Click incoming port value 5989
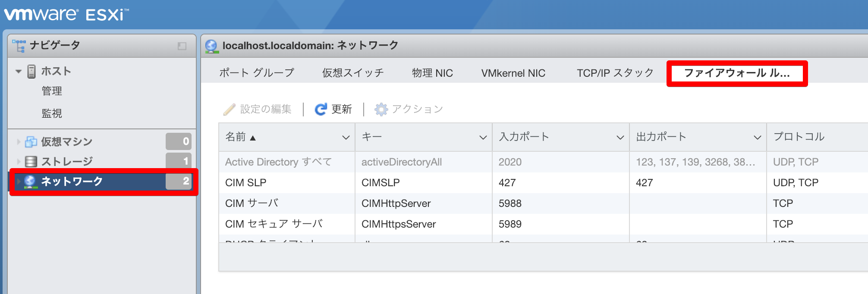Viewport: 868px width, 294px height. pyautogui.click(x=510, y=224)
